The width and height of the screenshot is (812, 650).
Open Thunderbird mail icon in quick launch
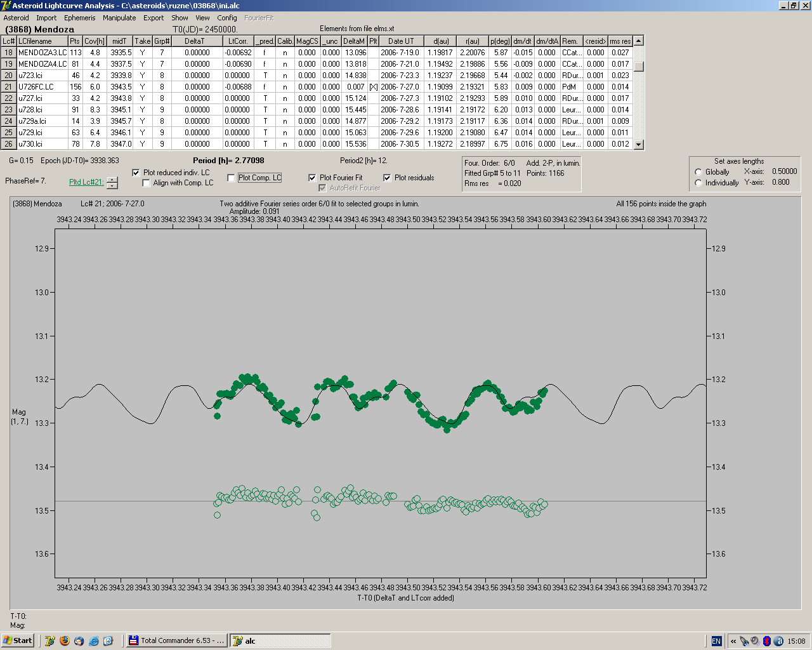click(79, 641)
